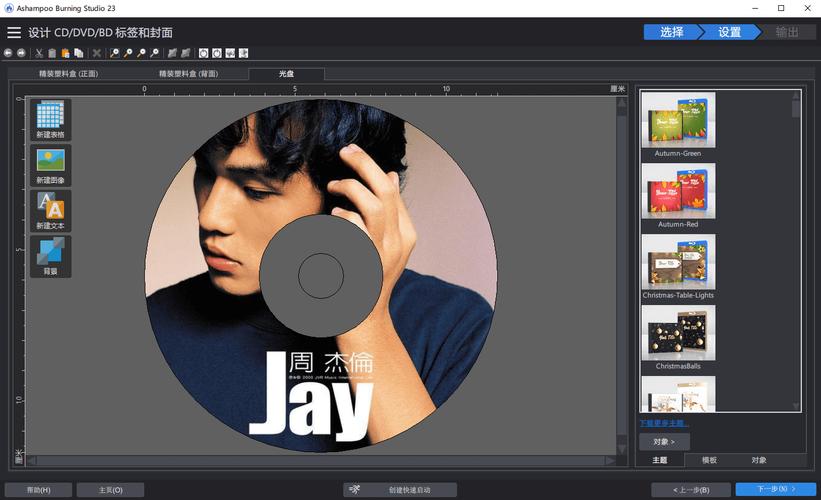821x500 pixels.
Task: Click the last magnifier zoom icon
Action: click(154, 53)
